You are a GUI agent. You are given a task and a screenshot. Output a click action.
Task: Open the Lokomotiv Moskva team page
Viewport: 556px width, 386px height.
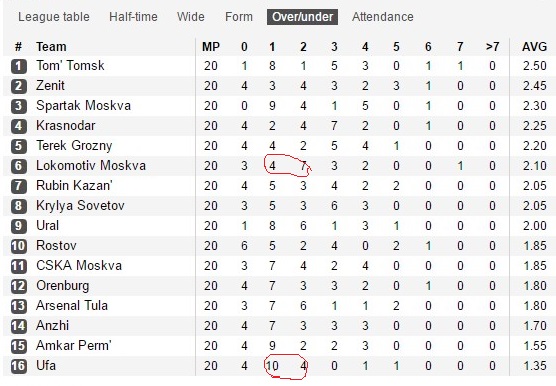[91, 166]
